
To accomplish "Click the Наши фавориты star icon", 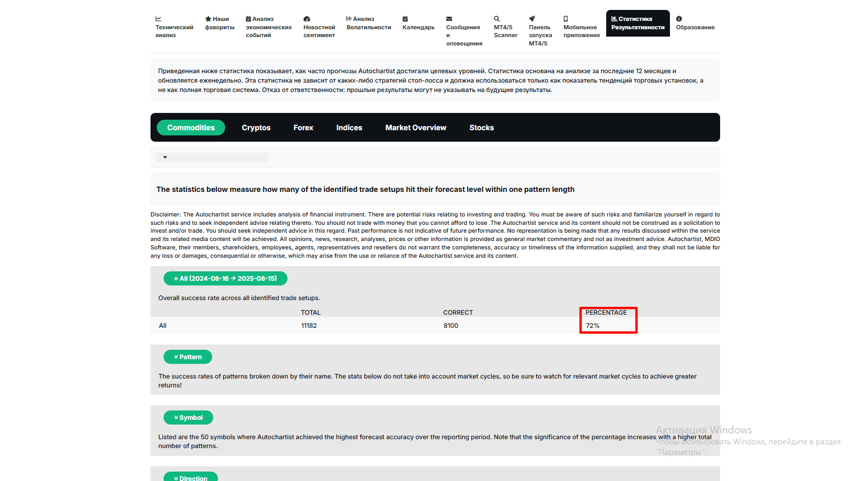I will [x=208, y=19].
